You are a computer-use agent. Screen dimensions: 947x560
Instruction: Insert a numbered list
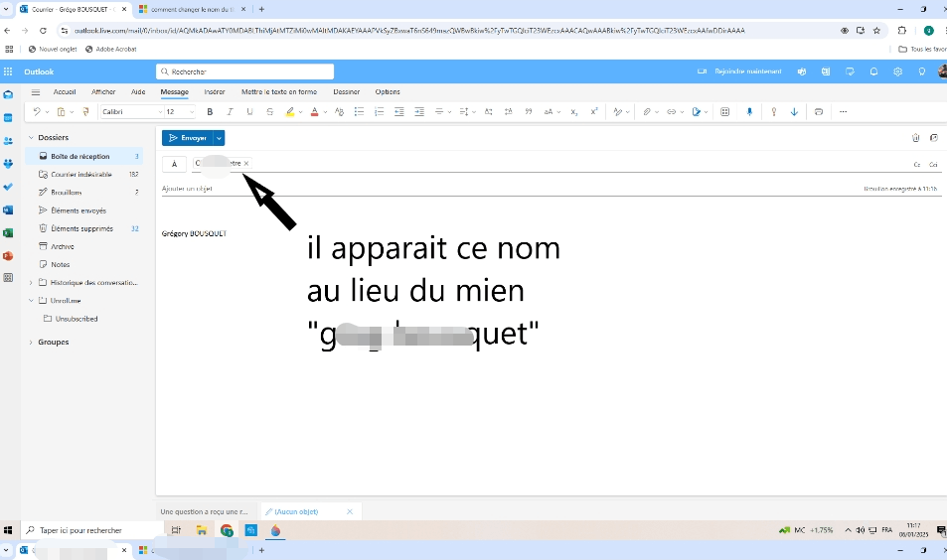pos(380,111)
